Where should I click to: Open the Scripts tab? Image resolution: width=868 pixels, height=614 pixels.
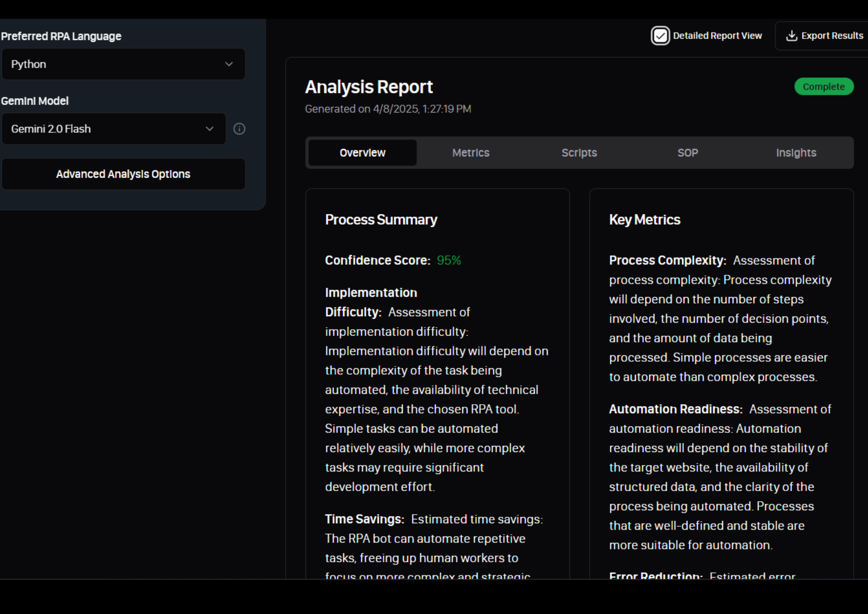coord(579,153)
